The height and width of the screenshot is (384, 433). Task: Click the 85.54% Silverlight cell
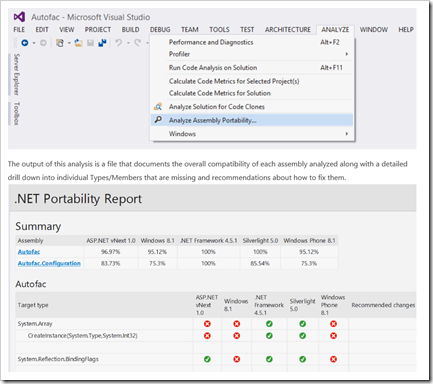tap(260, 263)
